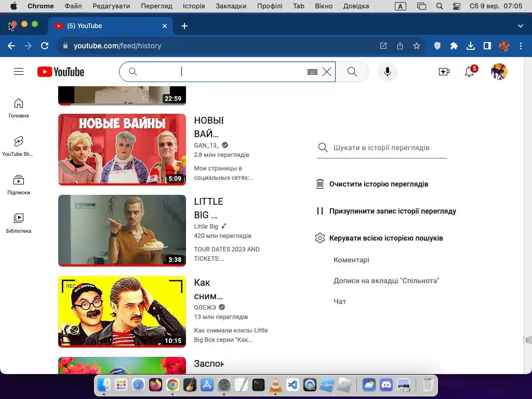Open ОЛЕЖЭ channel link
The width and height of the screenshot is (532, 399).
[x=205, y=308]
